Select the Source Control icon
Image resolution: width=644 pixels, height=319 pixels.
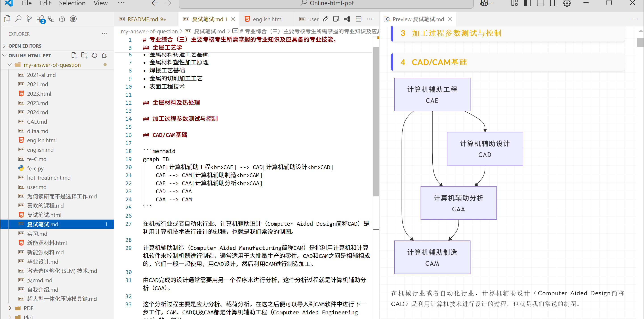coord(29,19)
